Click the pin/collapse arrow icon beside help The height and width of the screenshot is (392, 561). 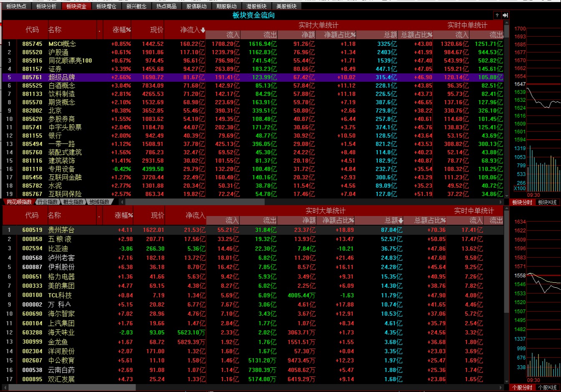pos(505,15)
